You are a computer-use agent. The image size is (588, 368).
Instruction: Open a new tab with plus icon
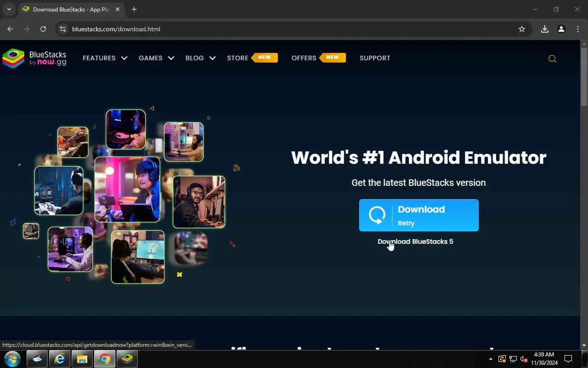click(x=134, y=9)
